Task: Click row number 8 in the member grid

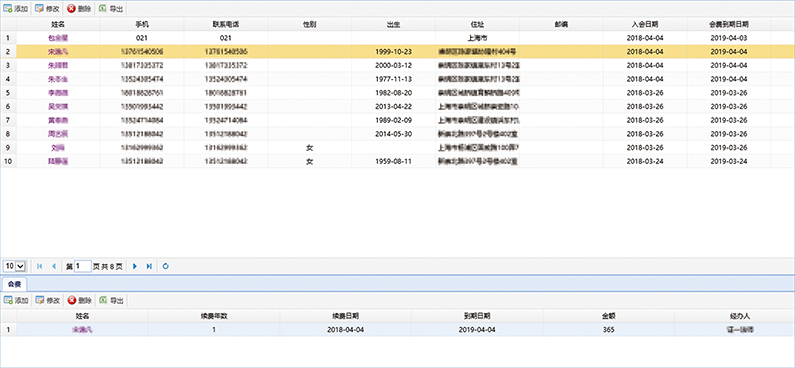Action: pyautogui.click(x=8, y=134)
